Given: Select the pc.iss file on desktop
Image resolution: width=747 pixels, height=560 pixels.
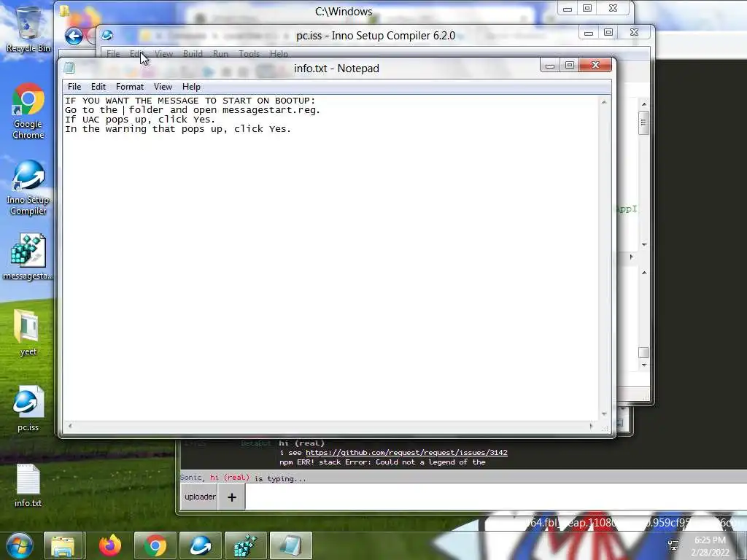Looking at the screenshot, I should tap(28, 408).
